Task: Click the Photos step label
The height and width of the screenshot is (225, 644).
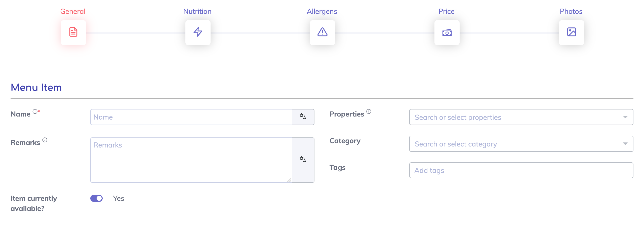Action: click(571, 12)
